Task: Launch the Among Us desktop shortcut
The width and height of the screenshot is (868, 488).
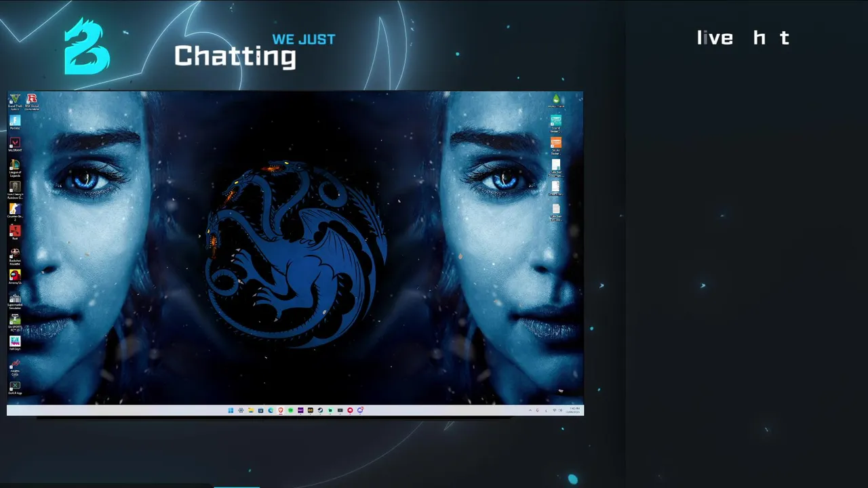Action: pos(15,277)
